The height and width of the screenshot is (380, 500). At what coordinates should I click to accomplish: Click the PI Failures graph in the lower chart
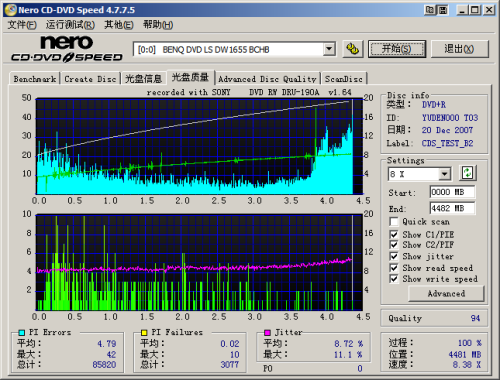tap(199, 263)
